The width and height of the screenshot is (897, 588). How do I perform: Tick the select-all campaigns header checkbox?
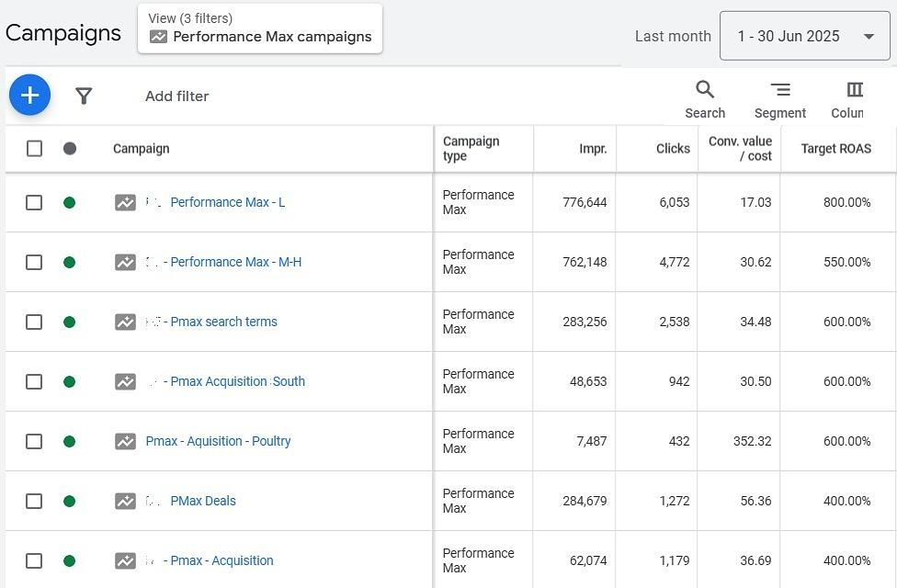[x=34, y=149]
